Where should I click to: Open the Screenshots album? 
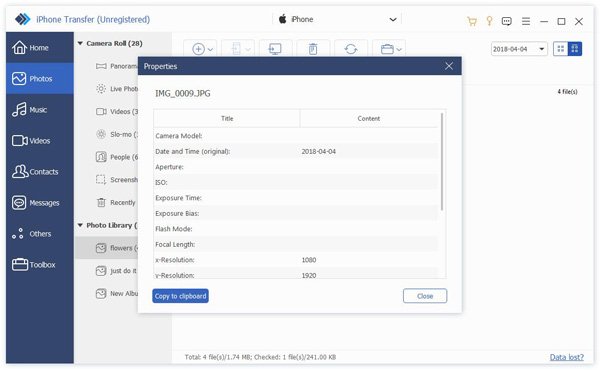click(x=117, y=179)
